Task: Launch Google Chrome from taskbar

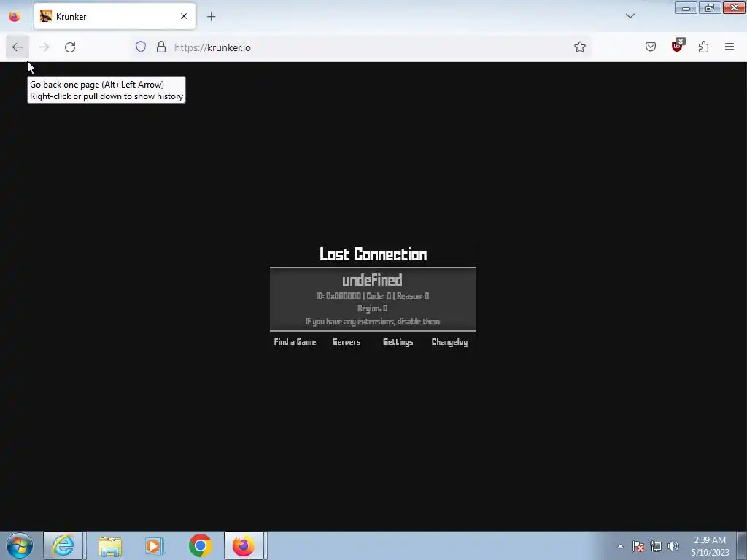Action: pos(200,545)
